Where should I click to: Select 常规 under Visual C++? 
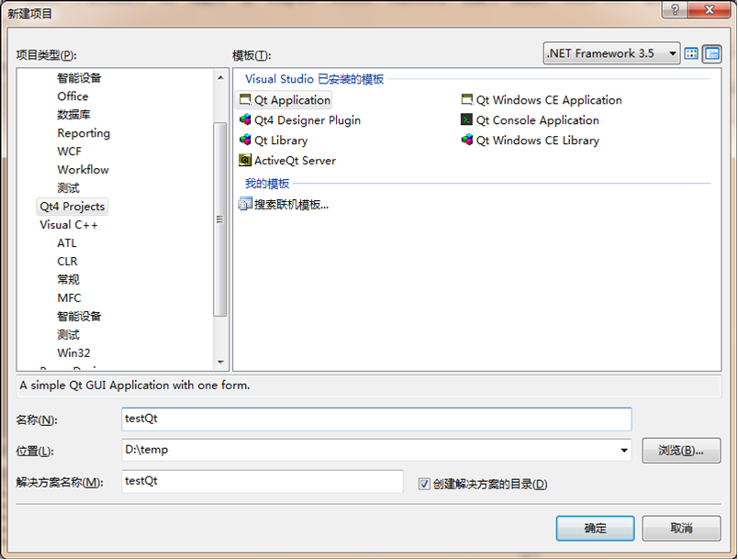(x=68, y=279)
